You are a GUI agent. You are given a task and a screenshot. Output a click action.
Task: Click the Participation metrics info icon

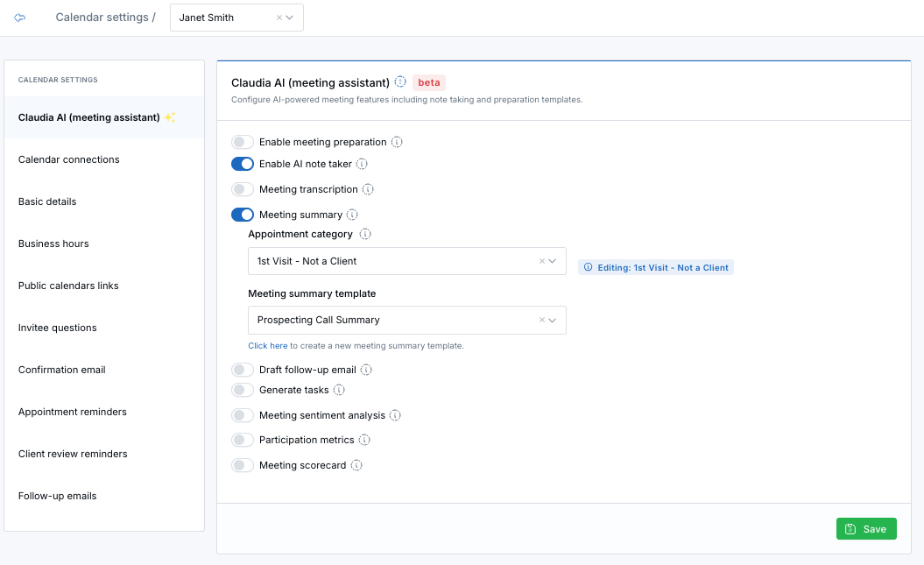tap(364, 440)
